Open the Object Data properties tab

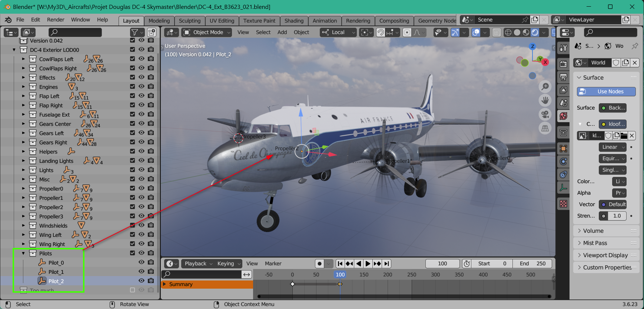[563, 188]
